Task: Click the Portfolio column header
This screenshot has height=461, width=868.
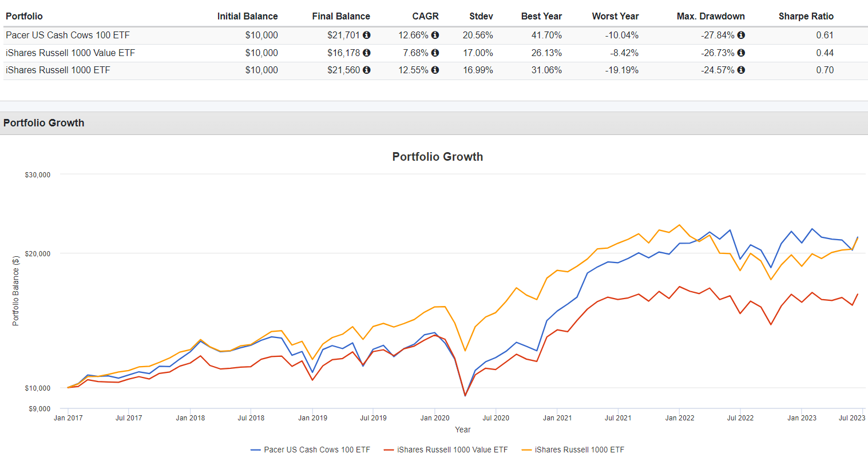Action: point(24,16)
